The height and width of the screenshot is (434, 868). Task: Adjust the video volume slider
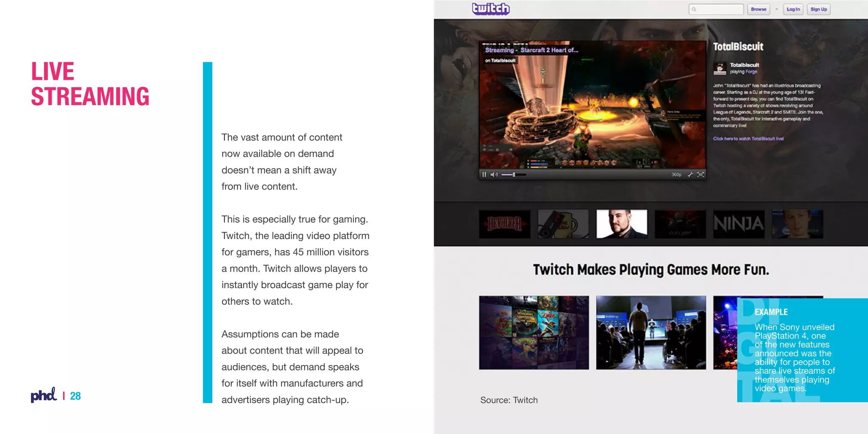pyautogui.click(x=513, y=175)
